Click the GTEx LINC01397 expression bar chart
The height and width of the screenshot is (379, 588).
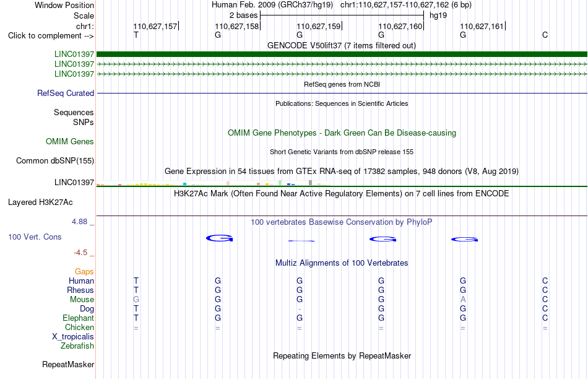(x=213, y=183)
